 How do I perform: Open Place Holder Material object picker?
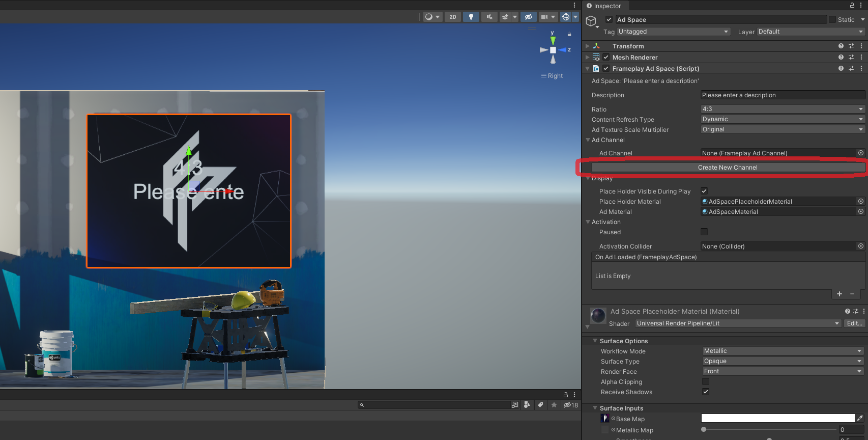click(861, 201)
